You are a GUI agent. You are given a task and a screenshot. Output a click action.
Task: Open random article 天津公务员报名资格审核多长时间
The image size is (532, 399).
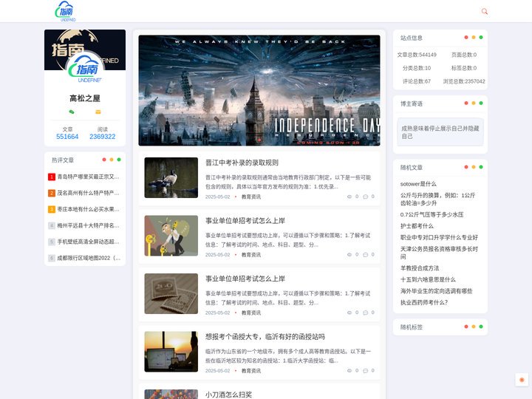click(439, 253)
